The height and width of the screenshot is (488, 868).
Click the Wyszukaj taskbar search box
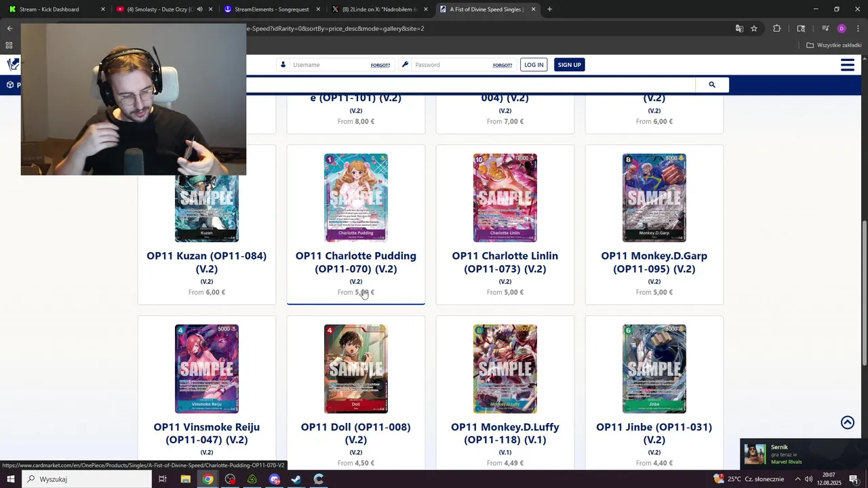[x=87, y=479]
